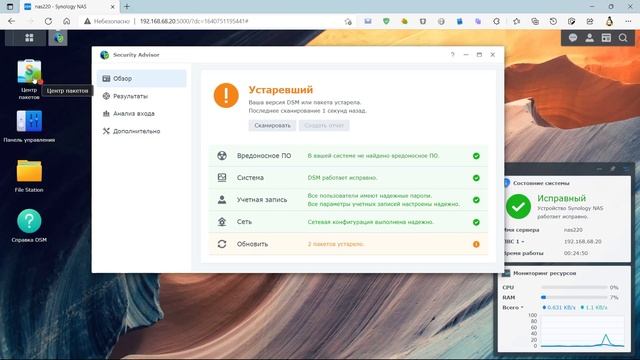Open the DSM main menu grid
The width and height of the screenshot is (640, 360).
click(x=29, y=38)
